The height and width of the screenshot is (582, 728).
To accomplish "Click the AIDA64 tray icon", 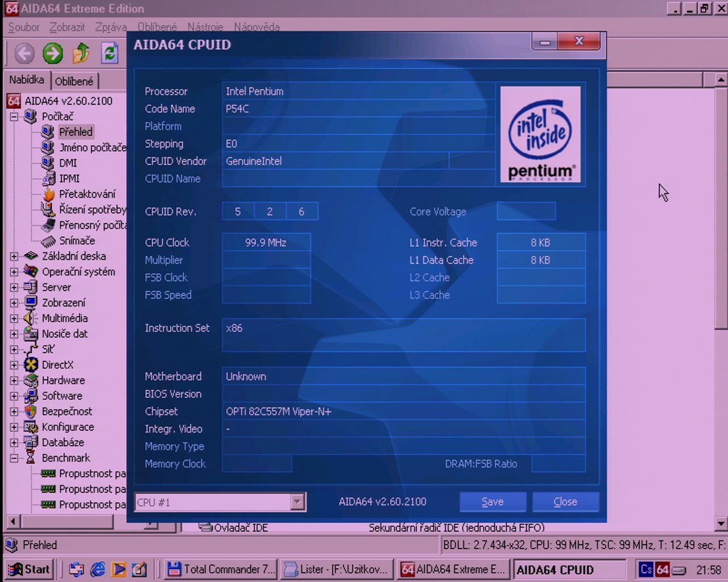I will click(663, 569).
